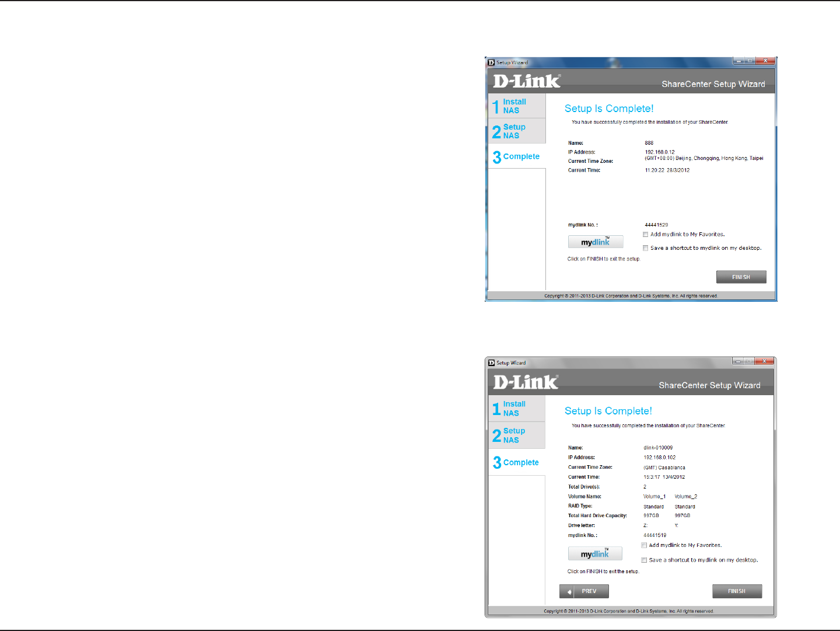Screen dimensions: 840x631
Task: Click the (GMT) Casablanca time zone value
Action: 664,468
